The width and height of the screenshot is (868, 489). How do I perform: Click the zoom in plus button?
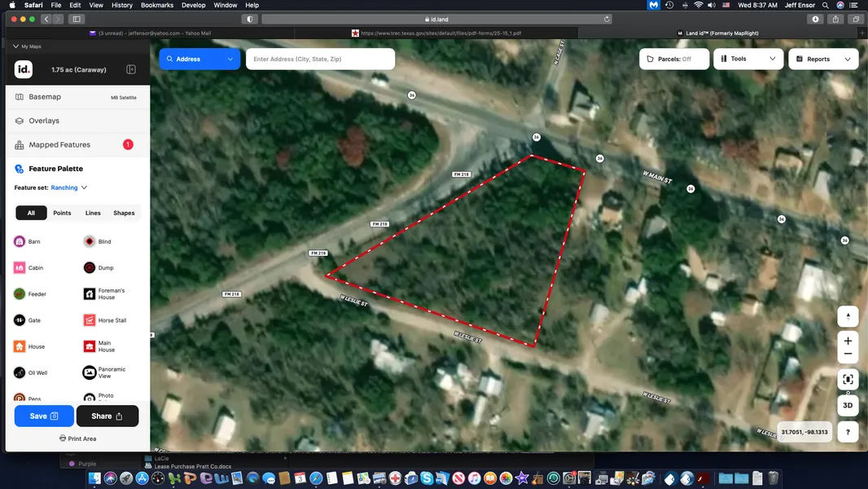pos(848,341)
